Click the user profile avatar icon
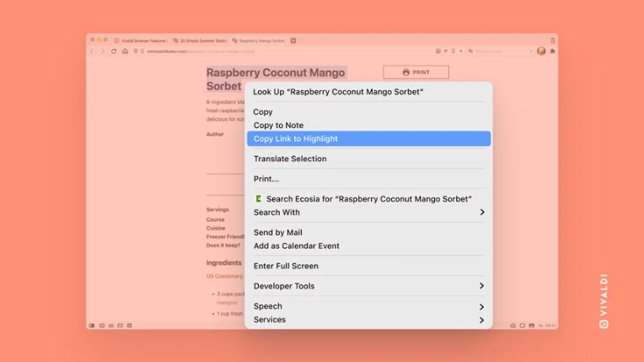The image size is (644, 362). coord(541,51)
